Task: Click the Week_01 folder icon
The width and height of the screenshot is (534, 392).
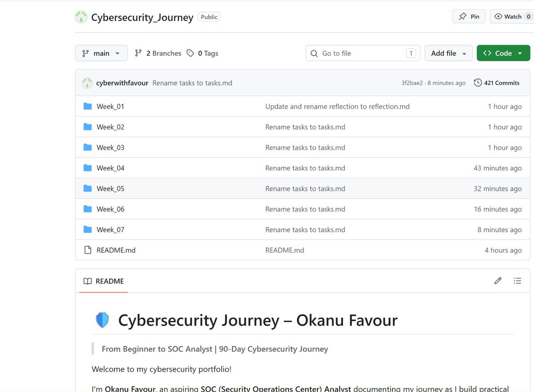Action: tap(88, 106)
